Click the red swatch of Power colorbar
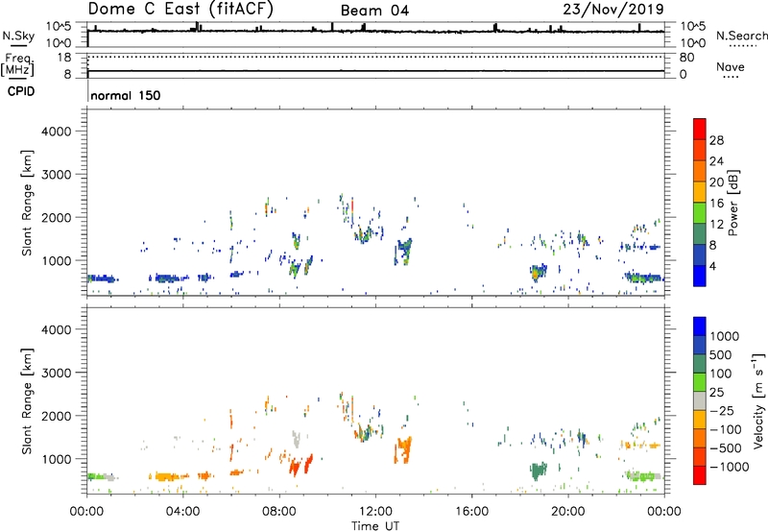The height and width of the screenshot is (532, 768). coord(700,129)
